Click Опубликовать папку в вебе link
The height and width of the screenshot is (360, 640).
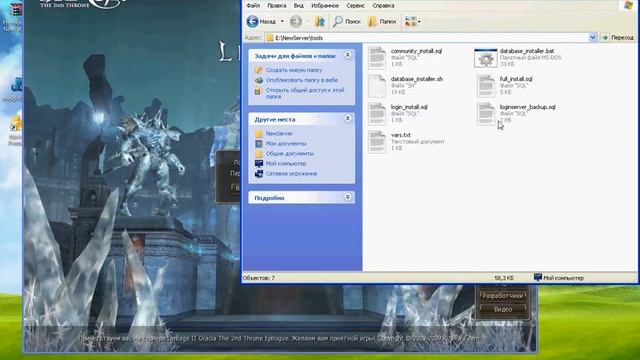[x=302, y=80]
